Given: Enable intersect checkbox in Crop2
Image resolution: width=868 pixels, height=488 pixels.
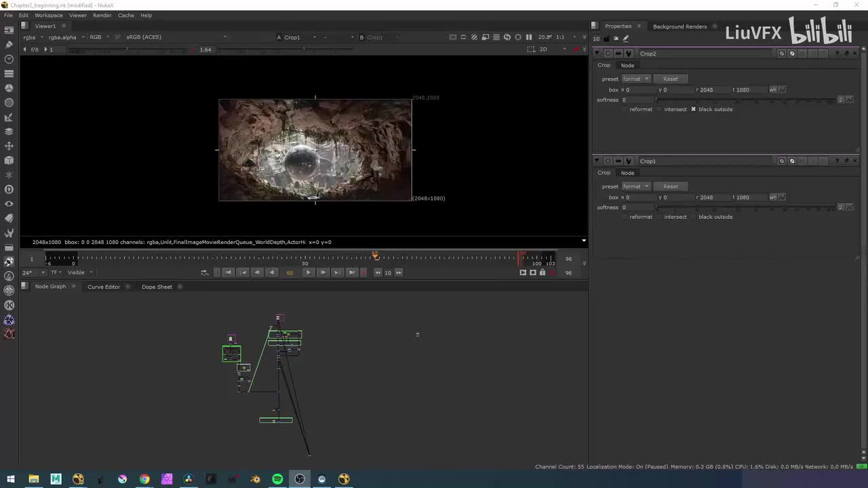Looking at the screenshot, I should click(x=659, y=109).
